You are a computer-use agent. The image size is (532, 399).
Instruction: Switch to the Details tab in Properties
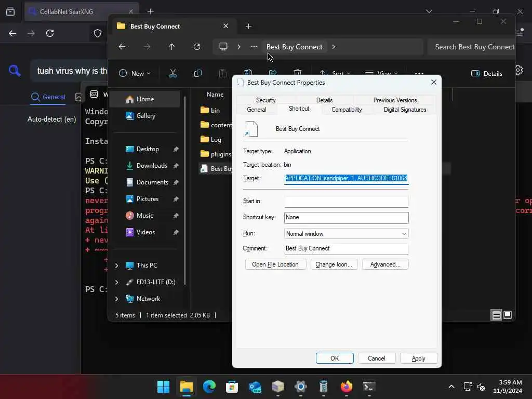click(324, 100)
